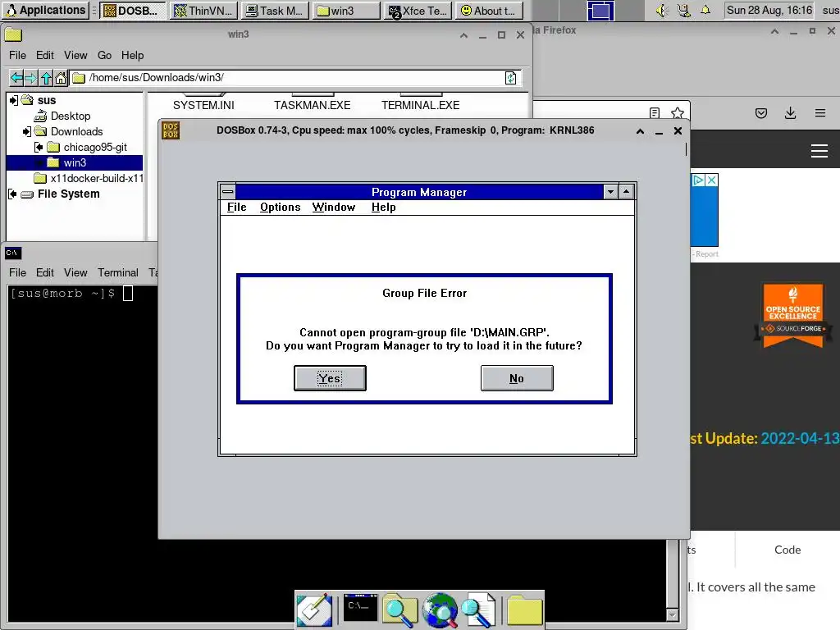840x630 pixels.
Task: Open Program Manager control-menu box
Action: [228, 191]
